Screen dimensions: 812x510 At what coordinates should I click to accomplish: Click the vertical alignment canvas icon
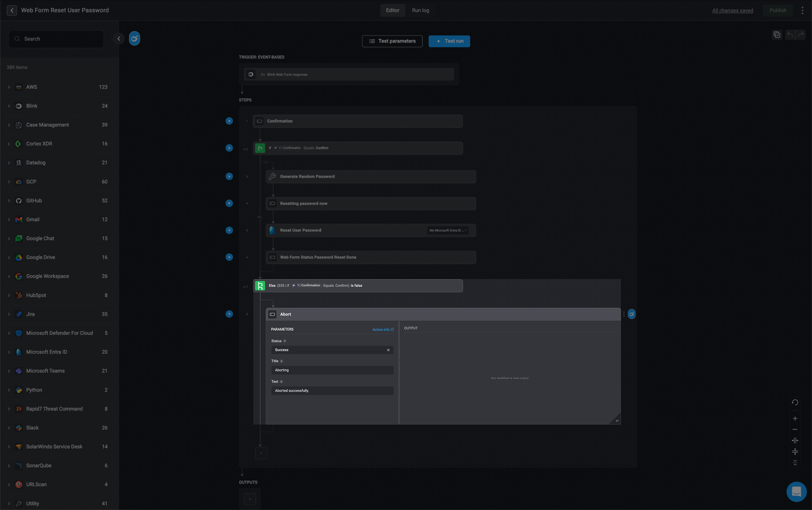795,452
